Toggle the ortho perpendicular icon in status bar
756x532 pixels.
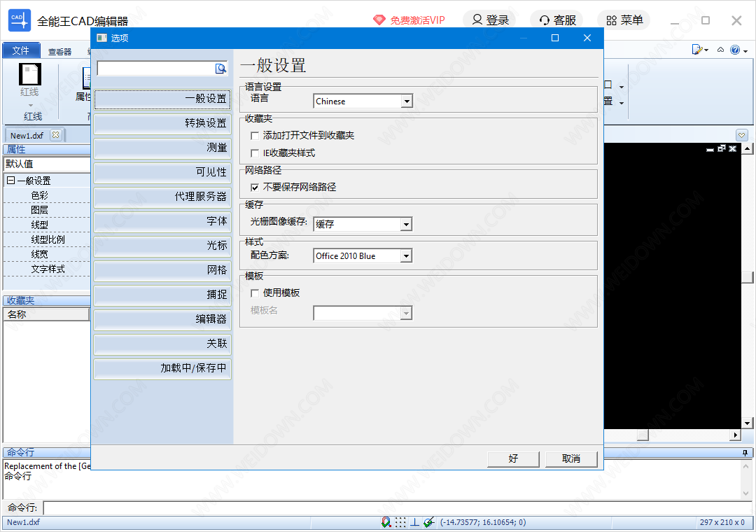(x=414, y=522)
